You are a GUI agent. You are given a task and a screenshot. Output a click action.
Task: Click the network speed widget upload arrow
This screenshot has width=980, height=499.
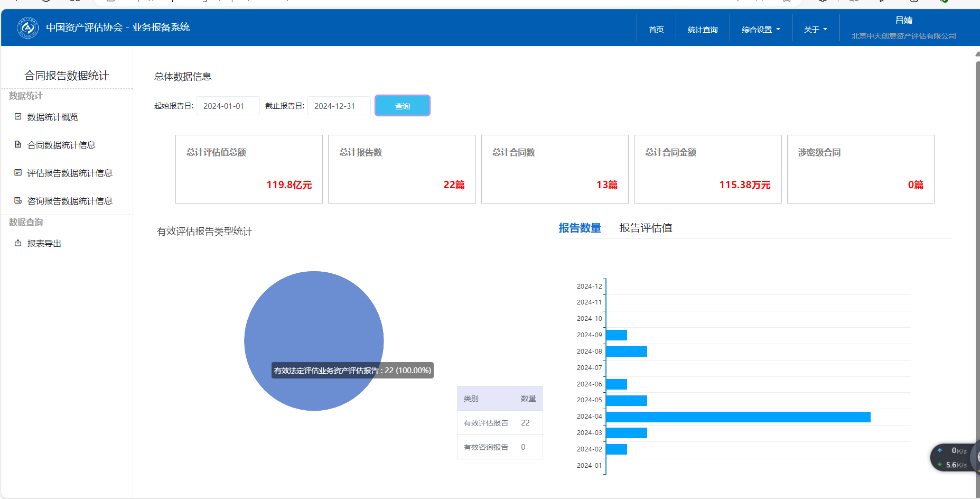pyautogui.click(x=940, y=450)
